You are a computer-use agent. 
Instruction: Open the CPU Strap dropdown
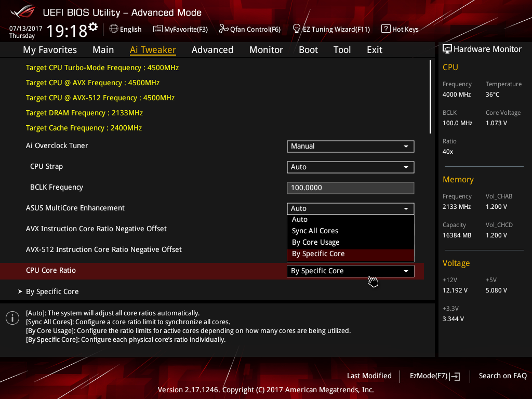(x=351, y=167)
